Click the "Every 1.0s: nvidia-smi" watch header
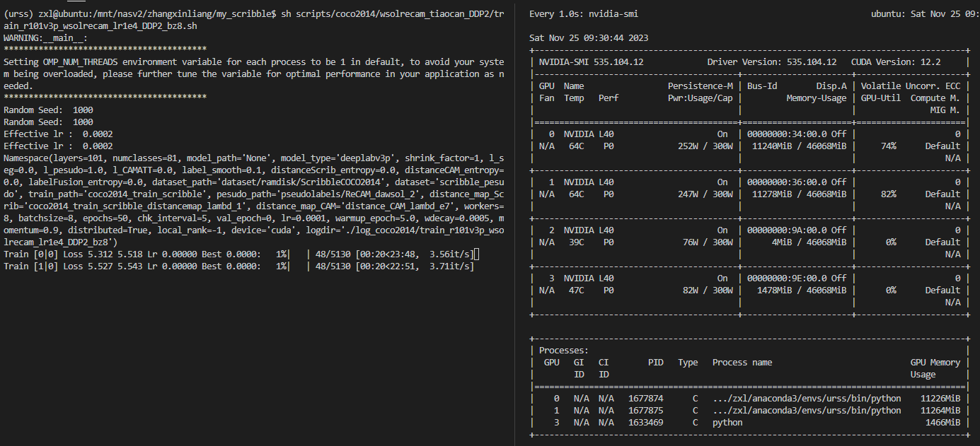The height and width of the screenshot is (446, 980). 586,13
